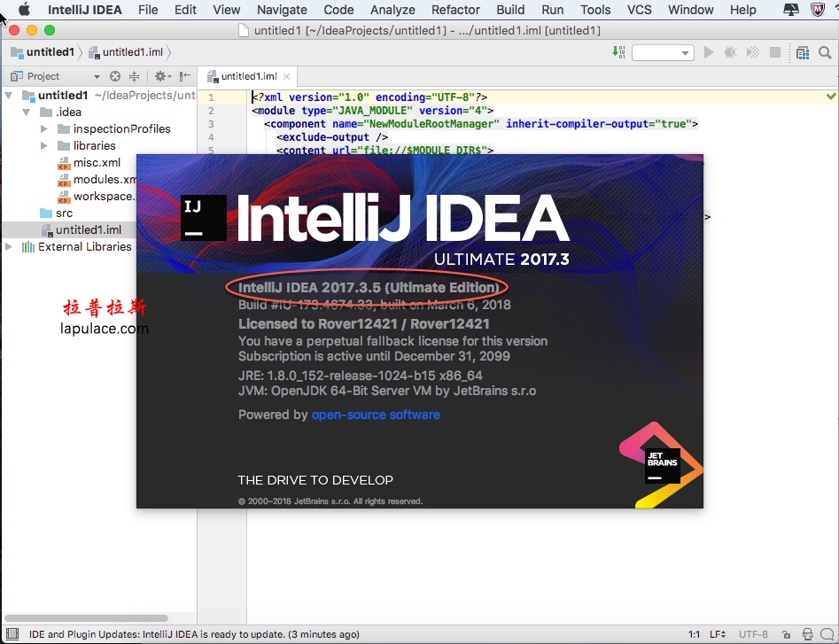Image resolution: width=839 pixels, height=644 pixels.
Task: Click the module type line in editor
Action: 372,111
